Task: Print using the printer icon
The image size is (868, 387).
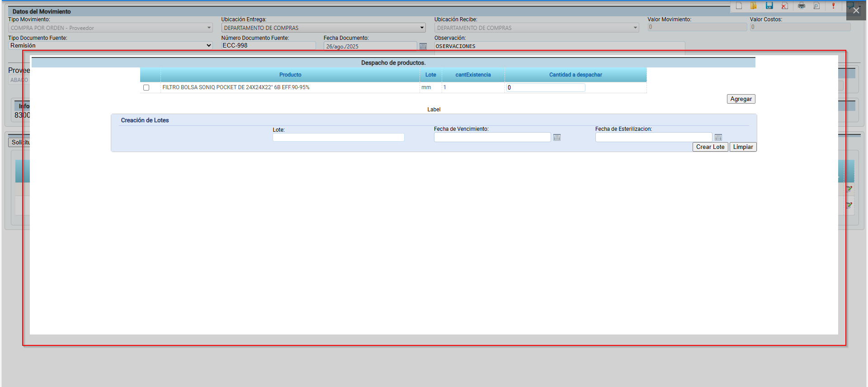Action: click(801, 6)
